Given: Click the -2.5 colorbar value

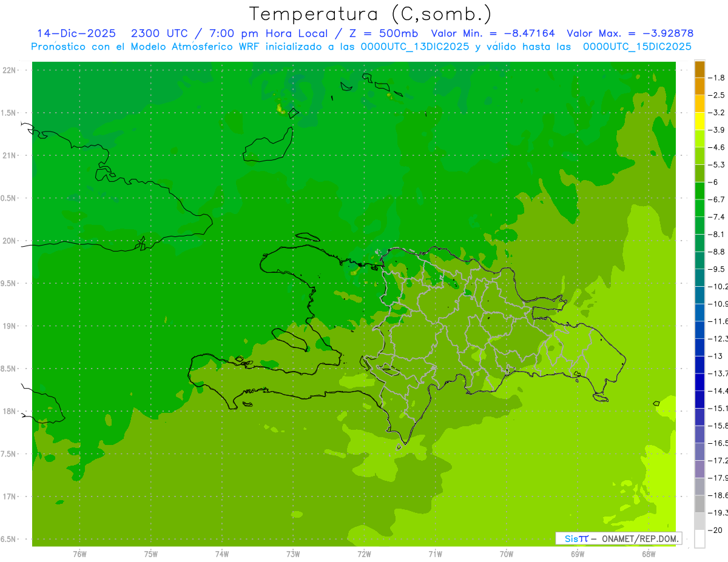Looking at the screenshot, I should pos(717,95).
